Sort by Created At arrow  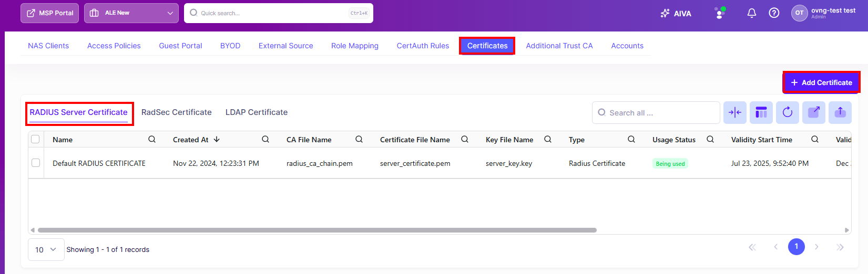[x=217, y=139]
